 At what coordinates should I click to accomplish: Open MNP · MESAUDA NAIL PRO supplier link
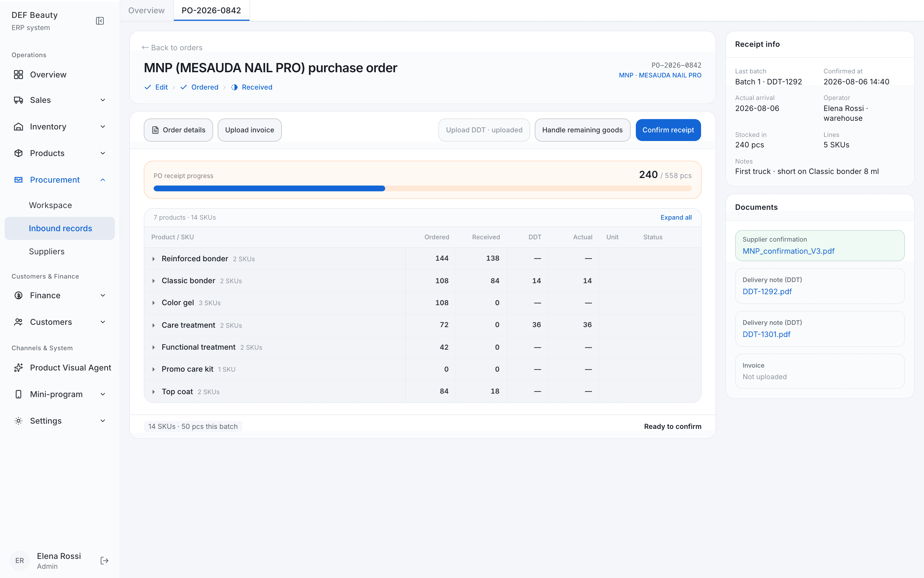(x=660, y=75)
